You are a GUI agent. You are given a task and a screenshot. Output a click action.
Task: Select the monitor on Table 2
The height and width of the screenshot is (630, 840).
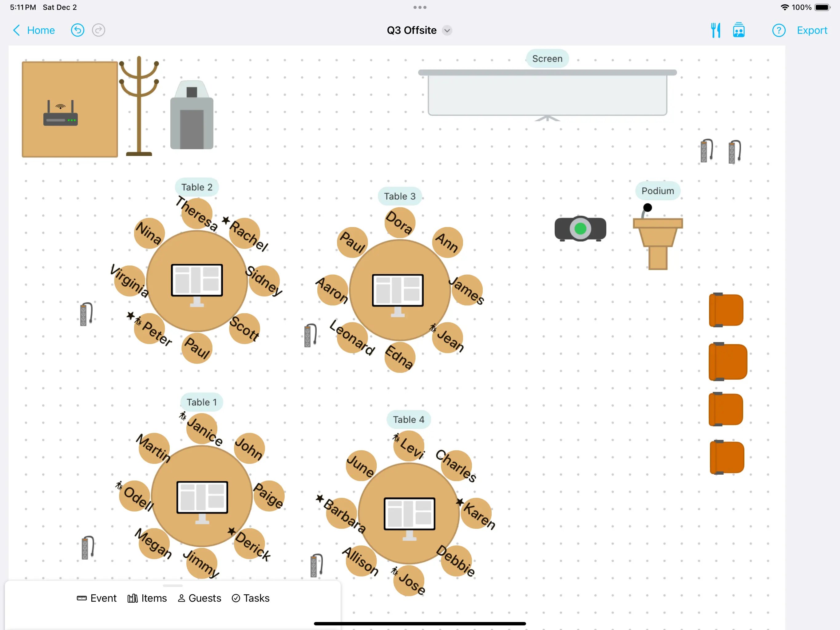197,285
